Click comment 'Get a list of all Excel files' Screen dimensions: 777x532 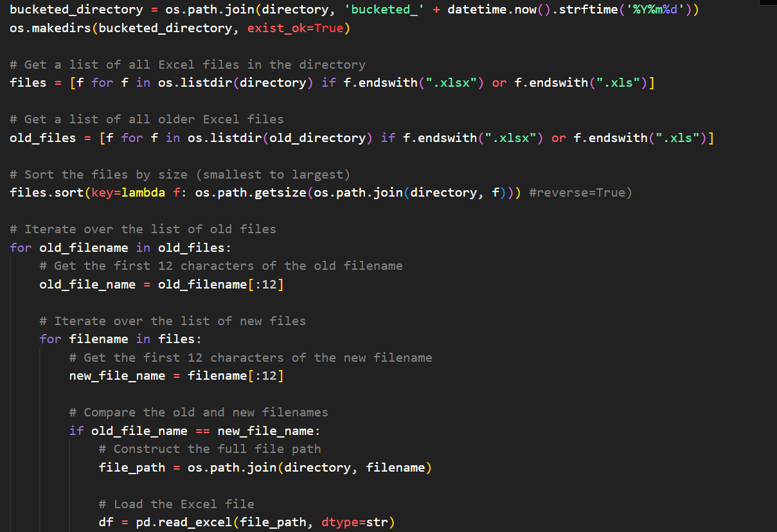click(x=188, y=65)
